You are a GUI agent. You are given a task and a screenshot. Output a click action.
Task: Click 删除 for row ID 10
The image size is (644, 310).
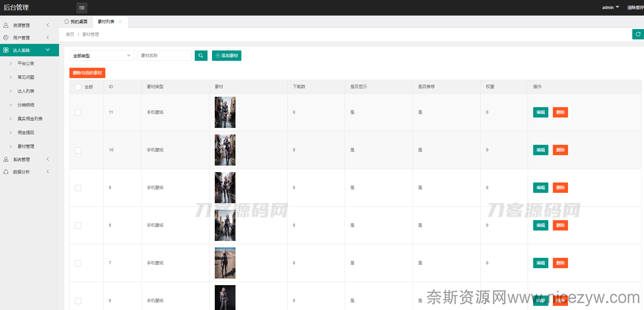click(560, 150)
